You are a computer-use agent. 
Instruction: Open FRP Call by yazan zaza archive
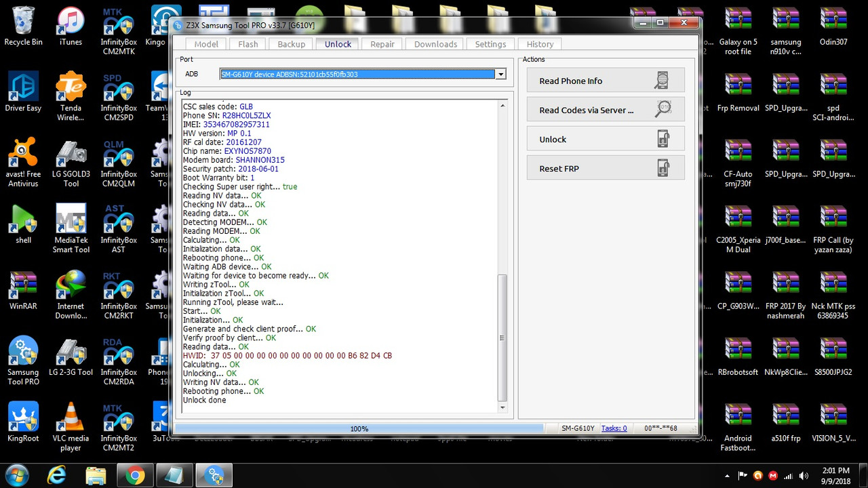[833, 229]
